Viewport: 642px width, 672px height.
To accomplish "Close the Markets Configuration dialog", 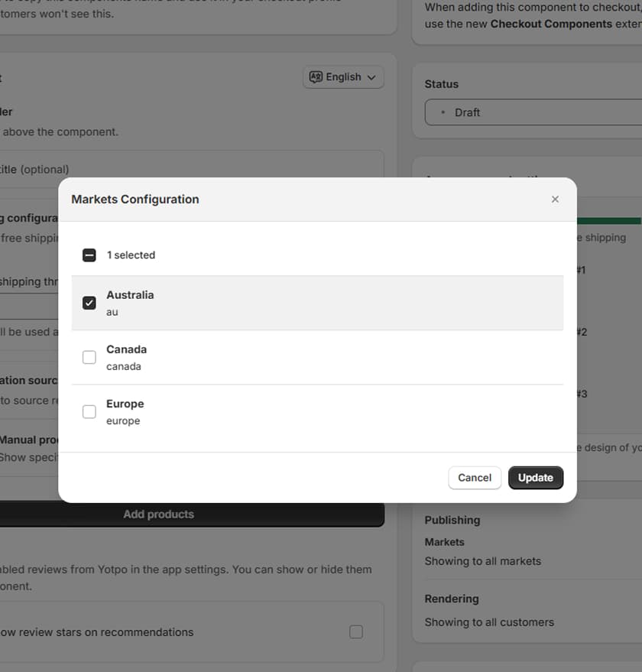I will [x=555, y=199].
